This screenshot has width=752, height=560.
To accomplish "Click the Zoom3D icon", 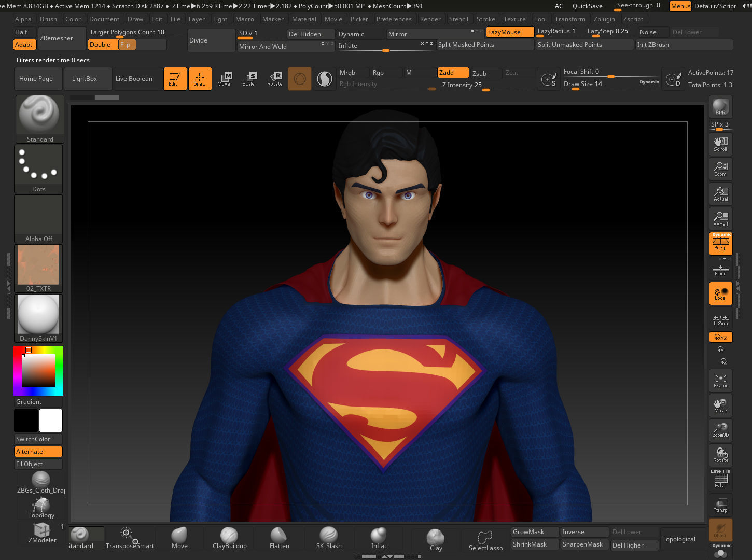I will point(720,430).
